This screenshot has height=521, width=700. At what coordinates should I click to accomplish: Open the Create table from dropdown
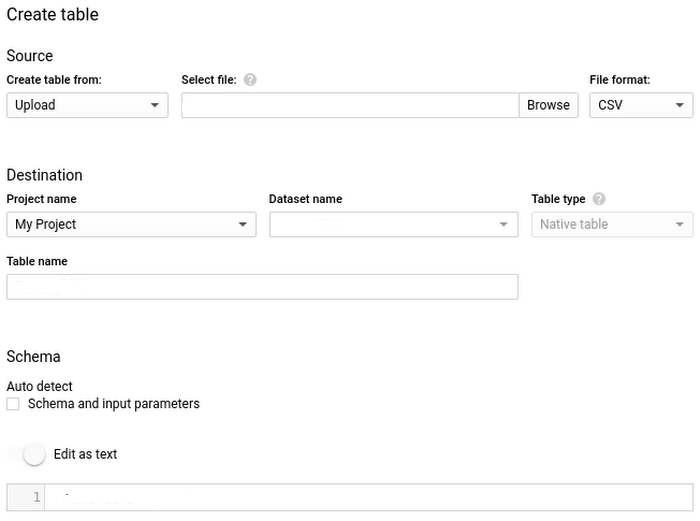pos(87,105)
